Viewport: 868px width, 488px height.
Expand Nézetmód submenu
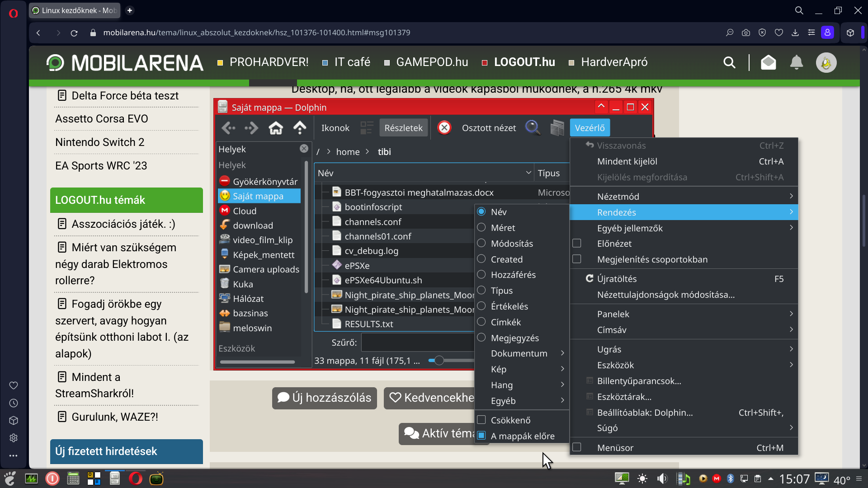[684, 197]
